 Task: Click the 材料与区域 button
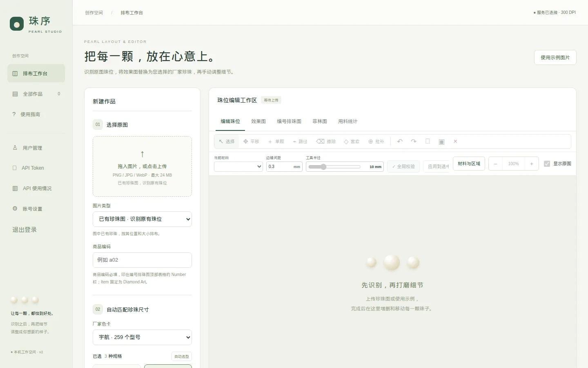469,164
